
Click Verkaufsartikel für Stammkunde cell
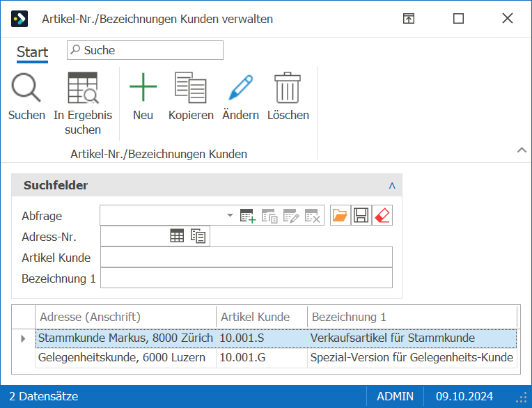[412, 338]
